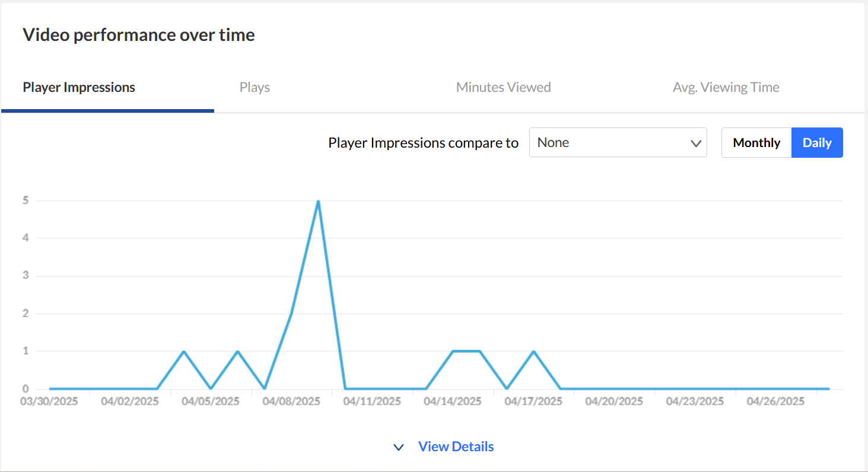The width and height of the screenshot is (868, 472).
Task: Click the 04/26/2025 x-axis date label
Action: pyautogui.click(x=775, y=401)
